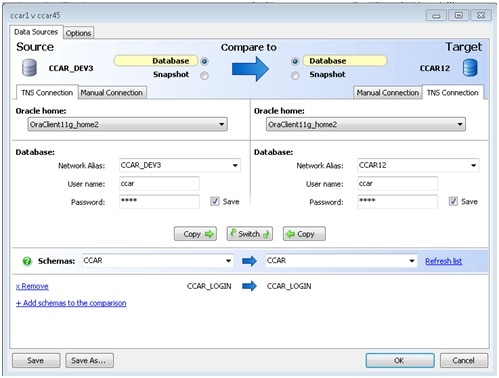Click the target Password field

click(x=398, y=202)
